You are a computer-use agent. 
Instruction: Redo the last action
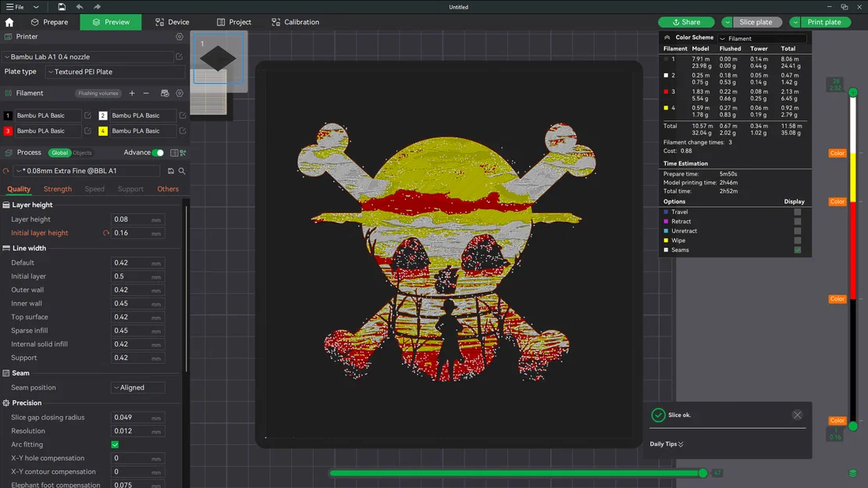97,7
